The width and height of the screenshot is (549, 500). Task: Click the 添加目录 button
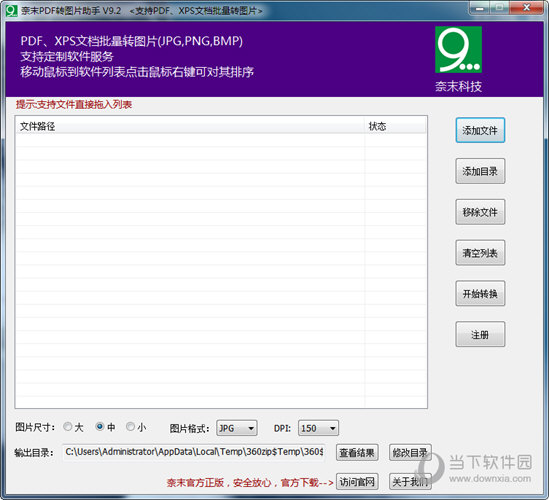tap(480, 171)
